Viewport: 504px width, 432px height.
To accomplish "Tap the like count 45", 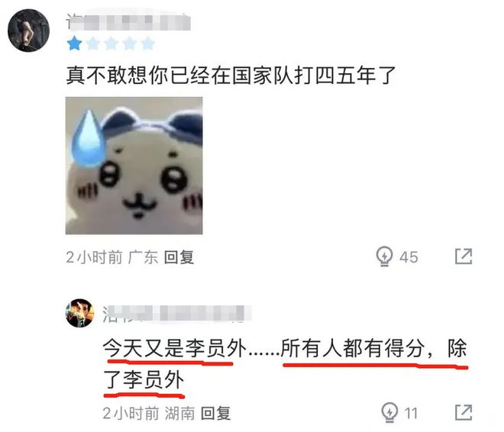I will (x=409, y=257).
